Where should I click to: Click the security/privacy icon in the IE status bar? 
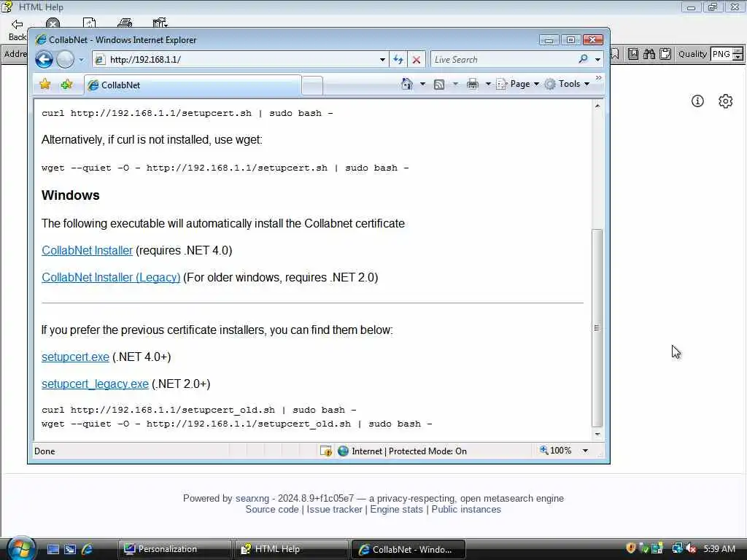tap(326, 451)
